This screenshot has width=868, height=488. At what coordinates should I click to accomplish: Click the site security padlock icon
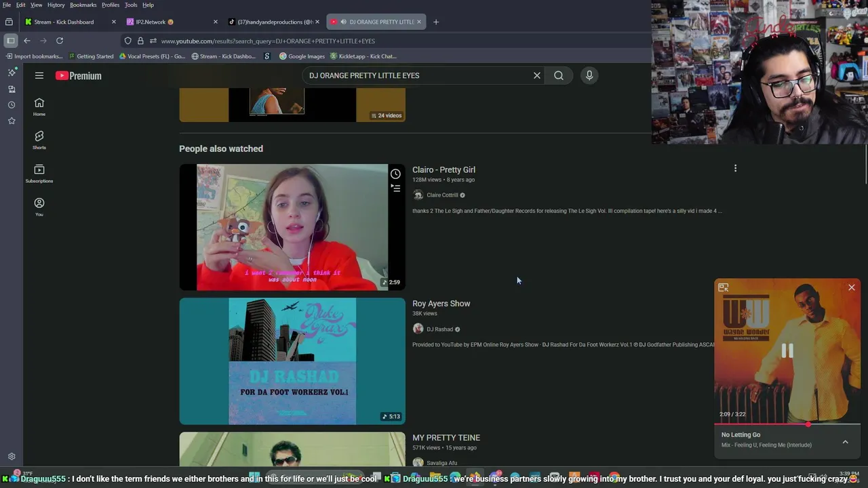pos(140,41)
